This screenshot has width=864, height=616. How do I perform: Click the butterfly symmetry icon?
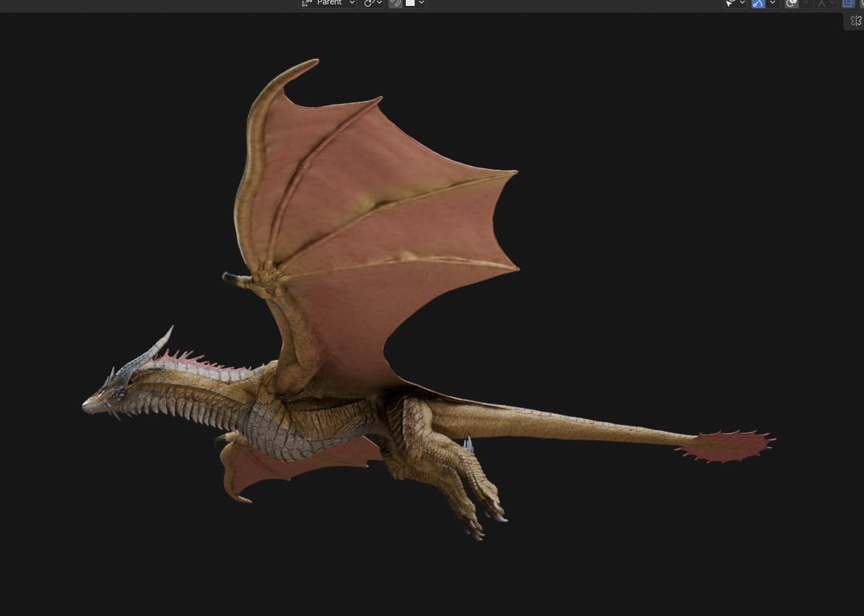pyautogui.click(x=856, y=21)
